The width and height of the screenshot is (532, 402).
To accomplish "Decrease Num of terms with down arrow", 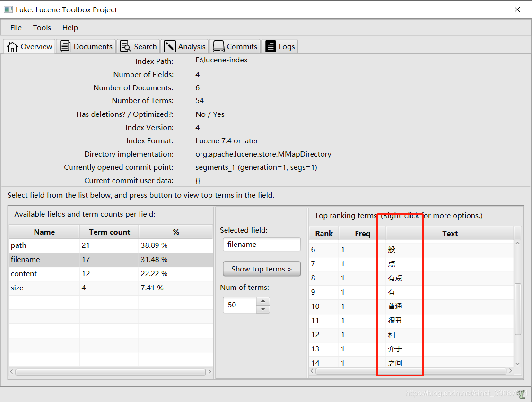I will point(263,309).
